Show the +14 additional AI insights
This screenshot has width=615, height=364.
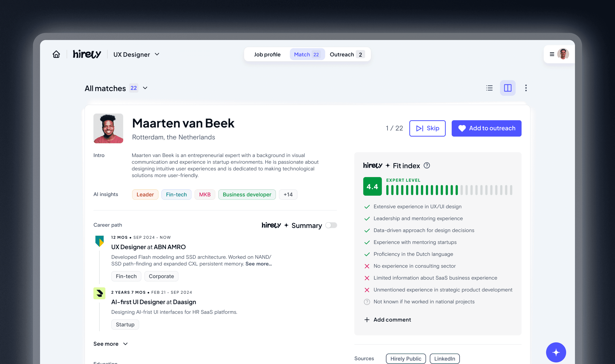[288, 195]
